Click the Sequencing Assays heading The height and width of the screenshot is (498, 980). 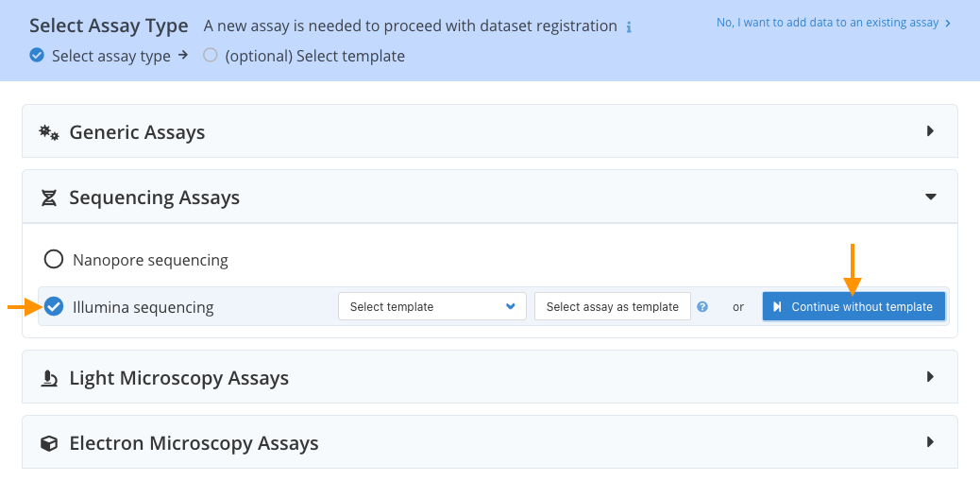point(155,197)
